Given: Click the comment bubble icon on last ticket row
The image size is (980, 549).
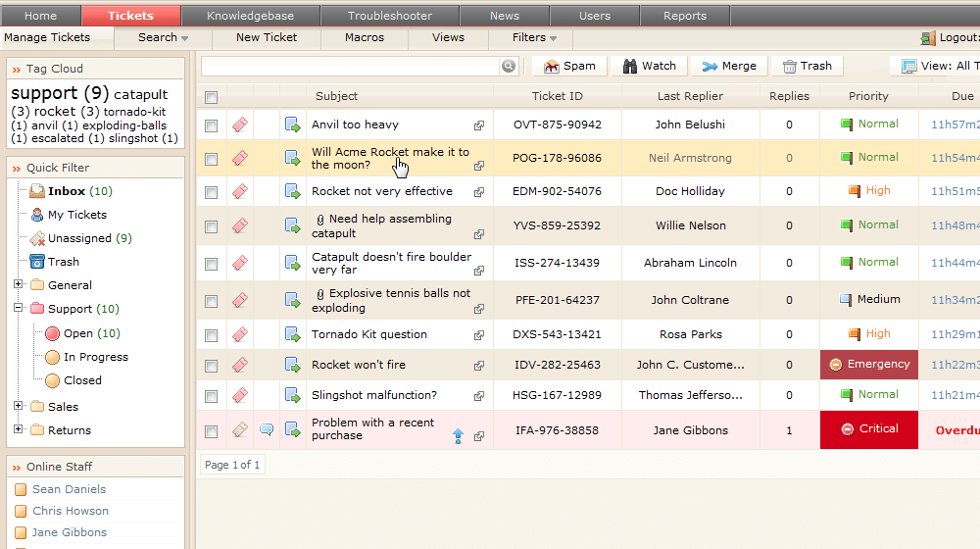Looking at the screenshot, I should [267, 429].
